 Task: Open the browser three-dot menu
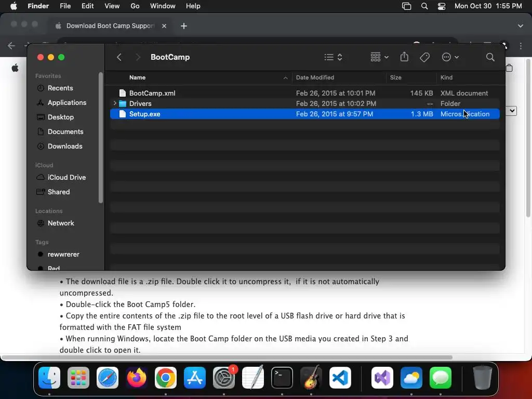[x=521, y=46]
